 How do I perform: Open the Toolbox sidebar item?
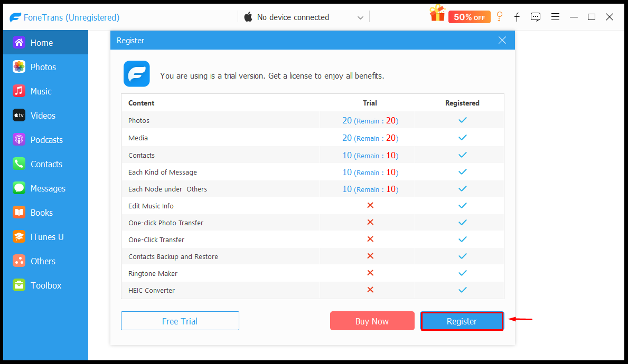click(45, 285)
